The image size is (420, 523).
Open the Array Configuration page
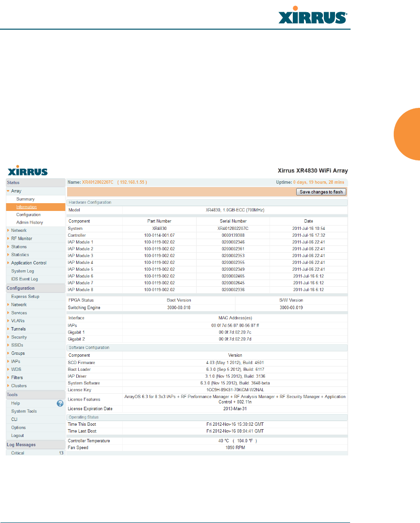(x=28, y=215)
